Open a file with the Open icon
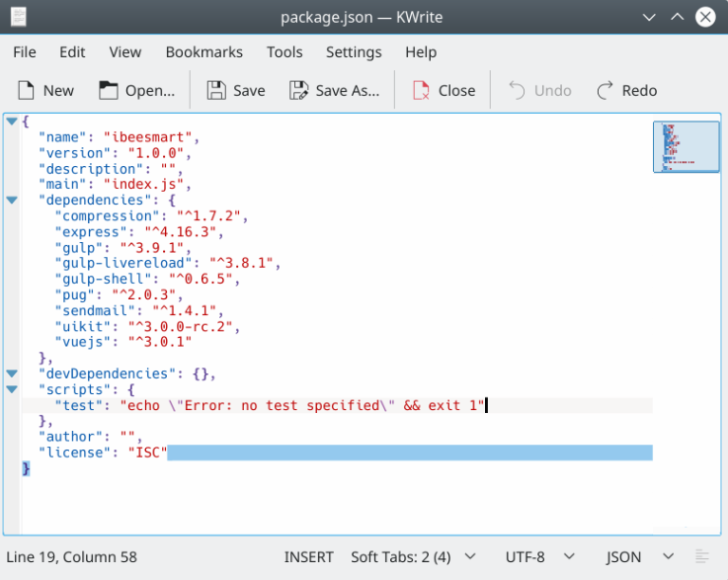The height and width of the screenshot is (580, 728). coord(109,90)
